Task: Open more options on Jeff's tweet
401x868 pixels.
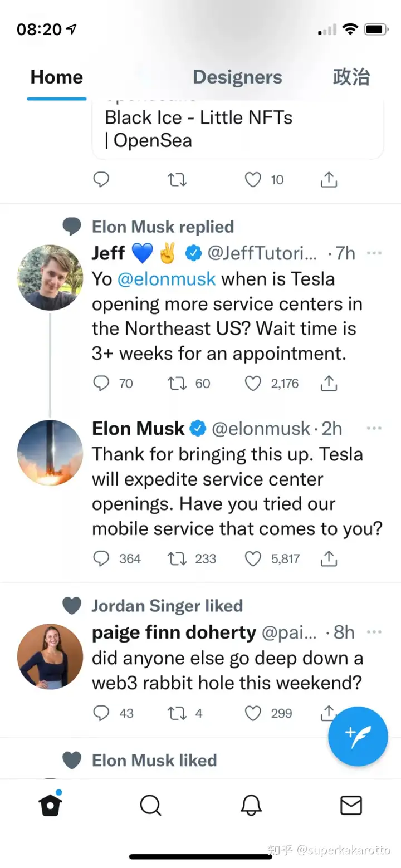Action: pyautogui.click(x=374, y=253)
